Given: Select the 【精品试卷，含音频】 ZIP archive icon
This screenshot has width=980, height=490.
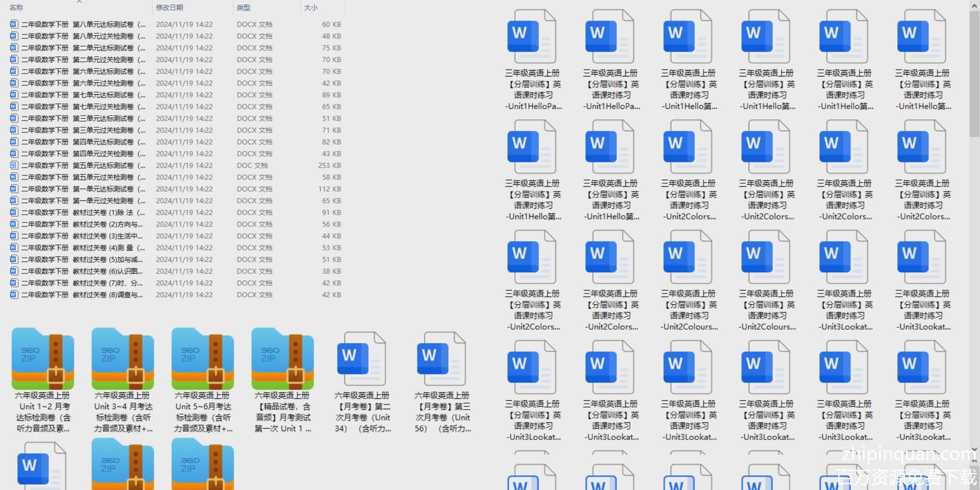Looking at the screenshot, I should (x=283, y=359).
